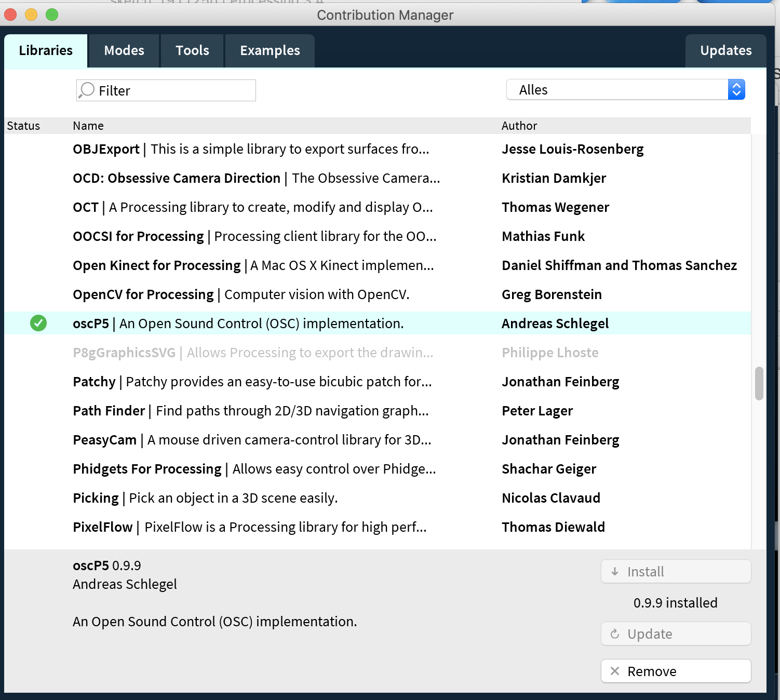The width and height of the screenshot is (780, 700).
Task: Click the magnifier icon in Filter field
Action: pos(86,90)
